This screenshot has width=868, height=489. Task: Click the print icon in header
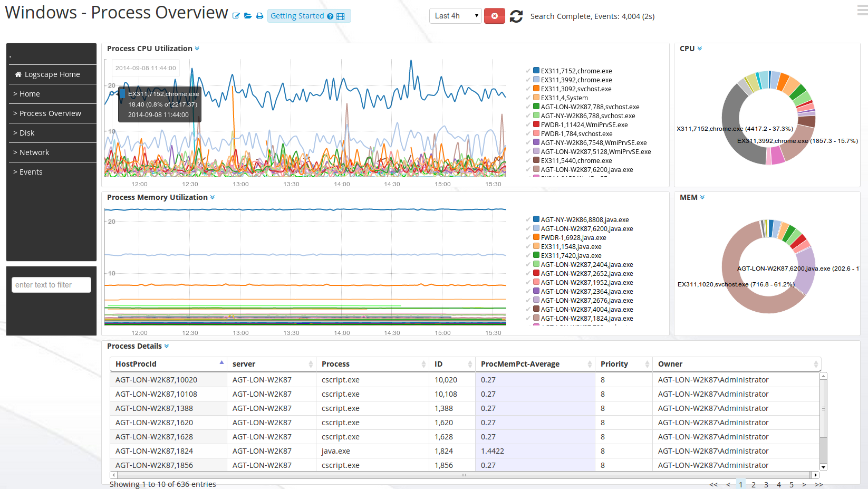coord(259,16)
